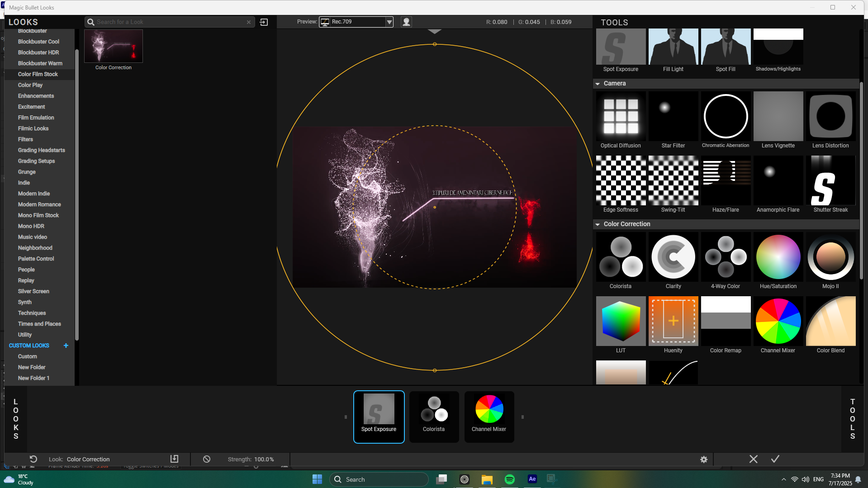Image resolution: width=868 pixels, height=488 pixels.
Task: Adjust the Strength 100.0% value
Action: point(264,459)
